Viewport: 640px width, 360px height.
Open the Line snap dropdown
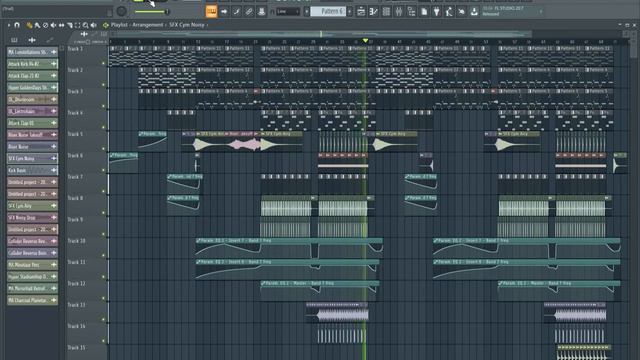coord(288,12)
